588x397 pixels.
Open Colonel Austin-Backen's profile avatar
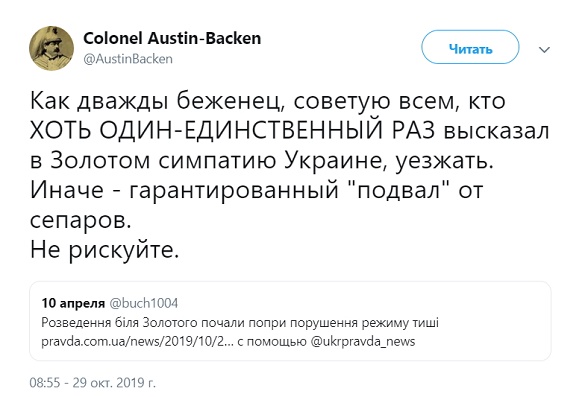point(51,48)
